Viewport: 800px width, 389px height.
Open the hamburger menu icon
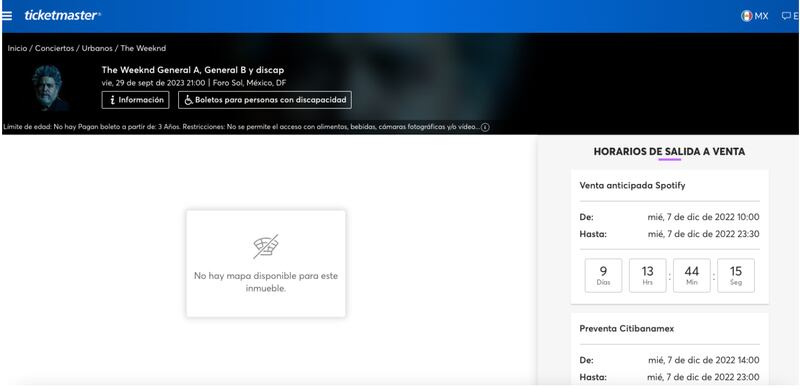click(7, 16)
